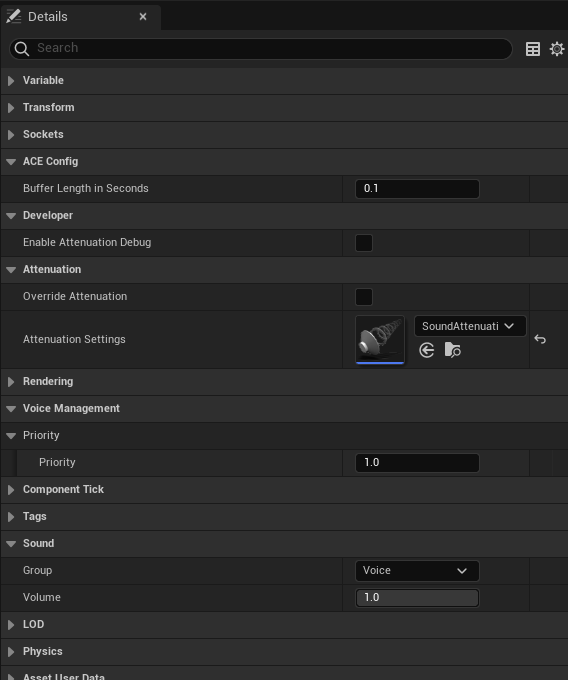
Task: Expand the Physics section
Action: pos(11,651)
